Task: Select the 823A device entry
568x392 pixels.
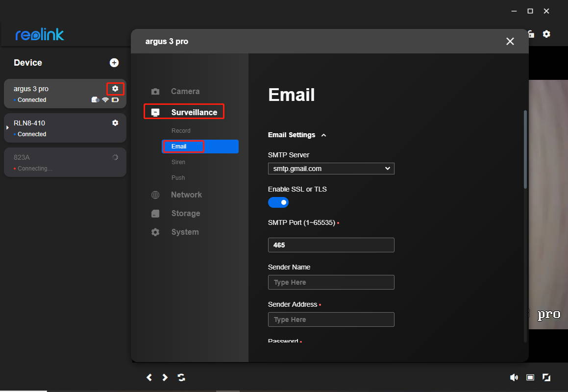Action: [65, 162]
